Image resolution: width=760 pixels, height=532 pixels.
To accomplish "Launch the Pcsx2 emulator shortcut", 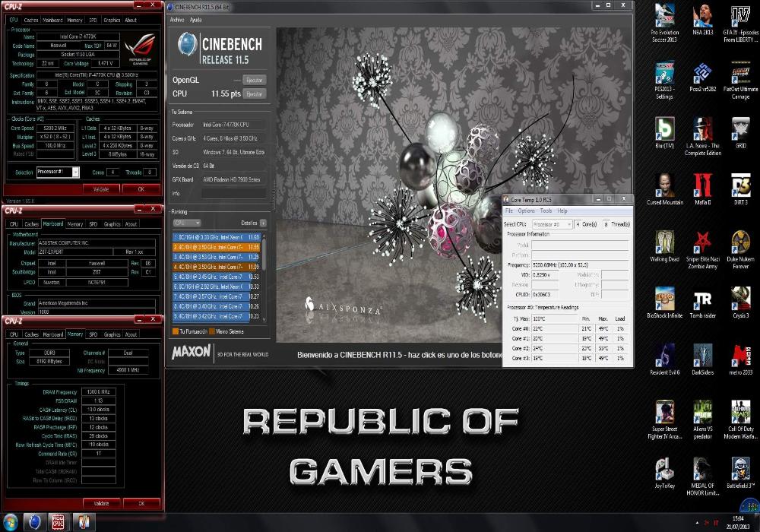I will coord(702,78).
